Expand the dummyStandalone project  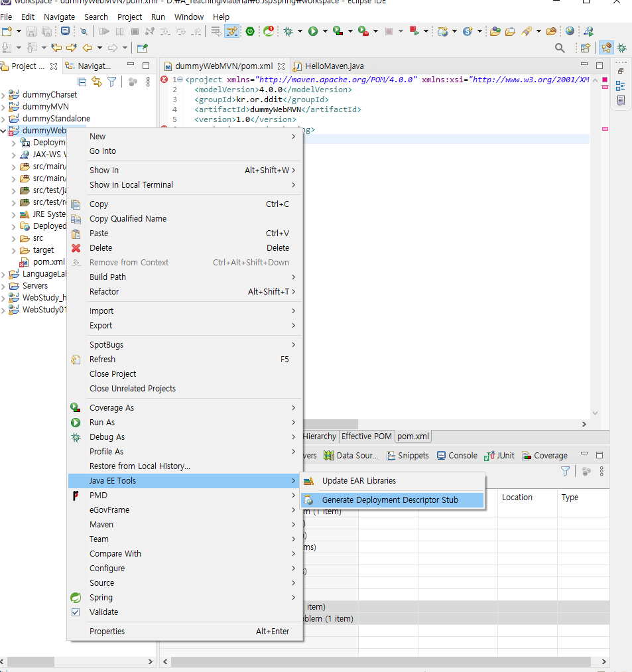(x=3, y=119)
